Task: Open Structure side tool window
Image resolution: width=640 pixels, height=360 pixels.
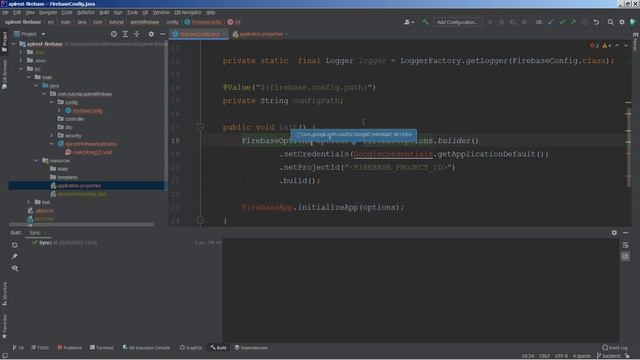Action: pyautogui.click(x=4, y=294)
